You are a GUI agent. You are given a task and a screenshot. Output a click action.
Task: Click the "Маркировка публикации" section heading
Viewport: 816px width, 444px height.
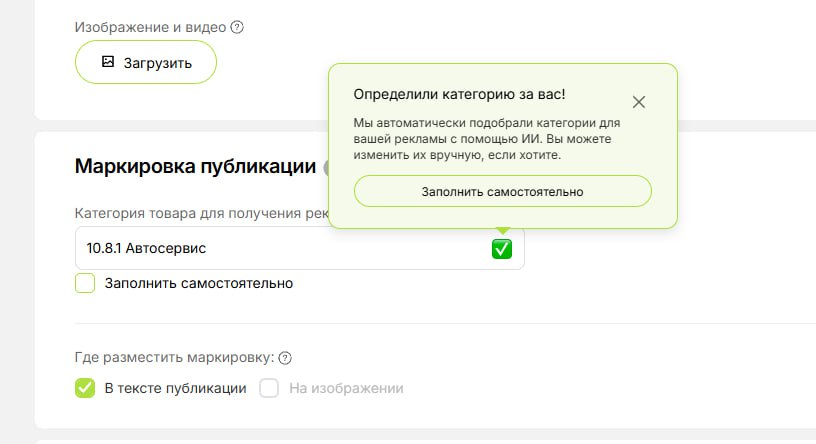(x=195, y=167)
